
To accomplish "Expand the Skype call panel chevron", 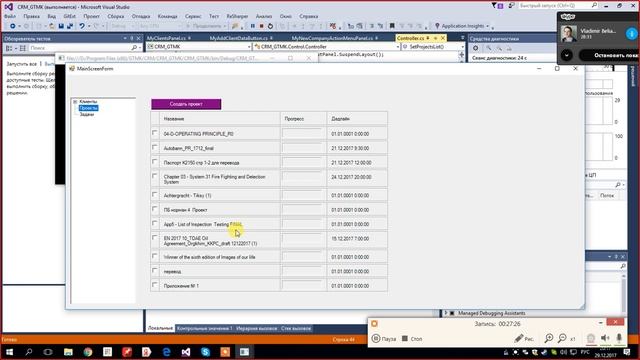I will pos(567,55).
